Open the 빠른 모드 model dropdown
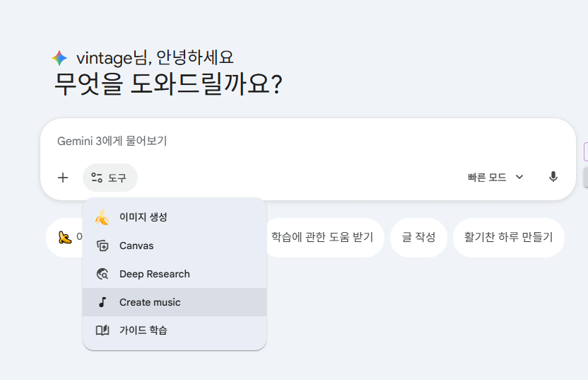 tap(487, 177)
